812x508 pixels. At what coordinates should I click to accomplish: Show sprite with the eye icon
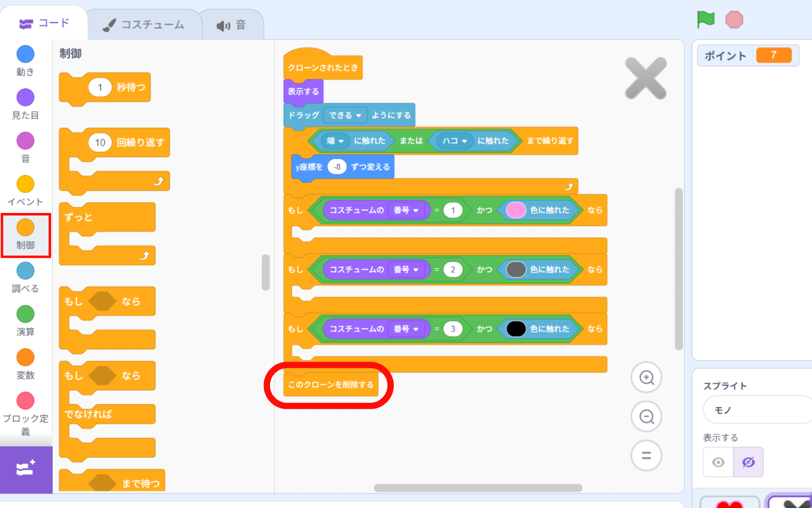[718, 462]
